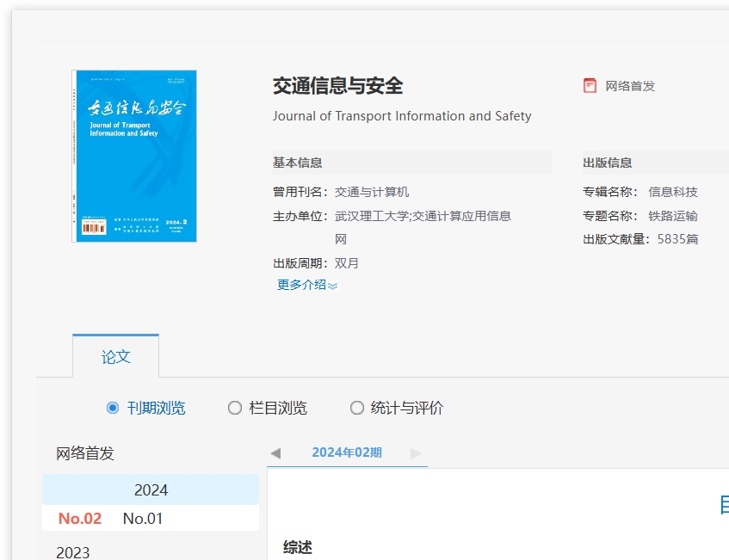Click the English title Journal of Transport Information and Safety
Viewport: 729px width, 560px height.
pos(402,116)
